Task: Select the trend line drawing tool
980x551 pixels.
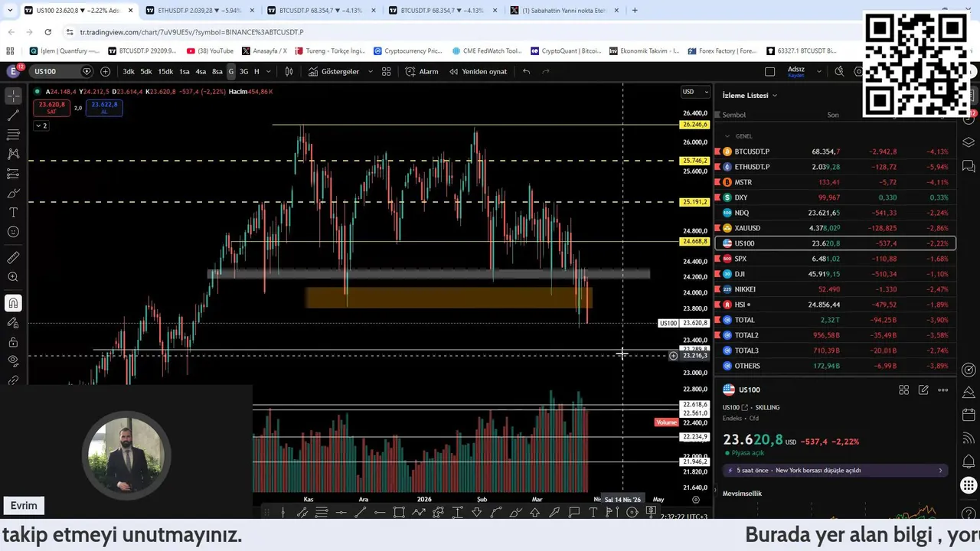Action: point(13,116)
